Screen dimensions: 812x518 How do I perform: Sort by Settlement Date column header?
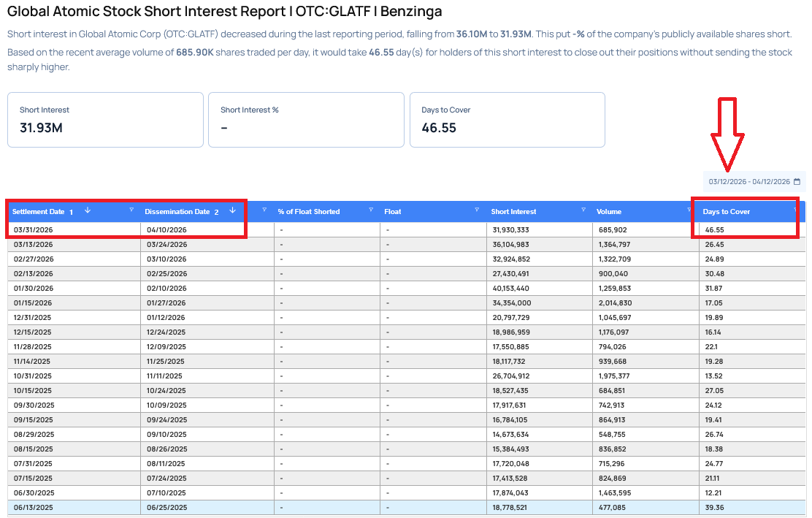click(x=38, y=211)
